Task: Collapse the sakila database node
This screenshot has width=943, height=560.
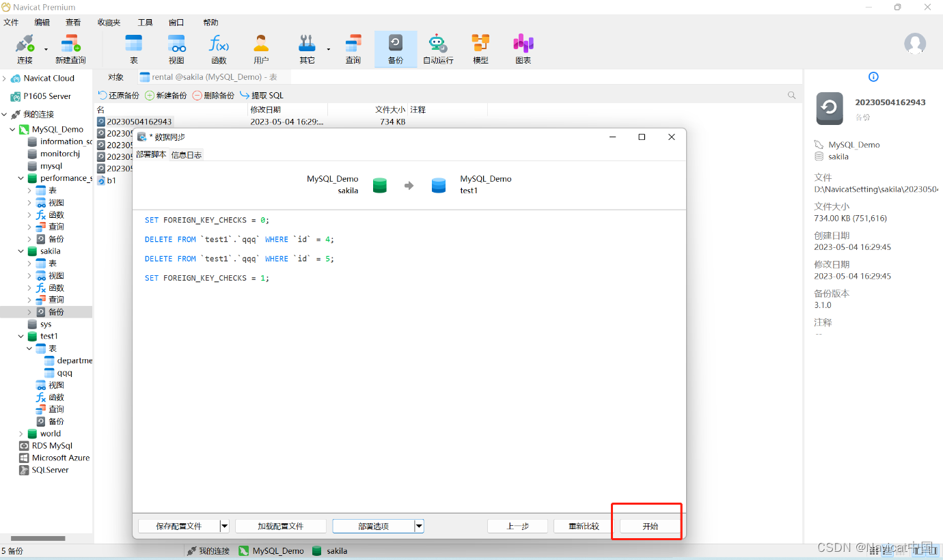Action: point(21,251)
